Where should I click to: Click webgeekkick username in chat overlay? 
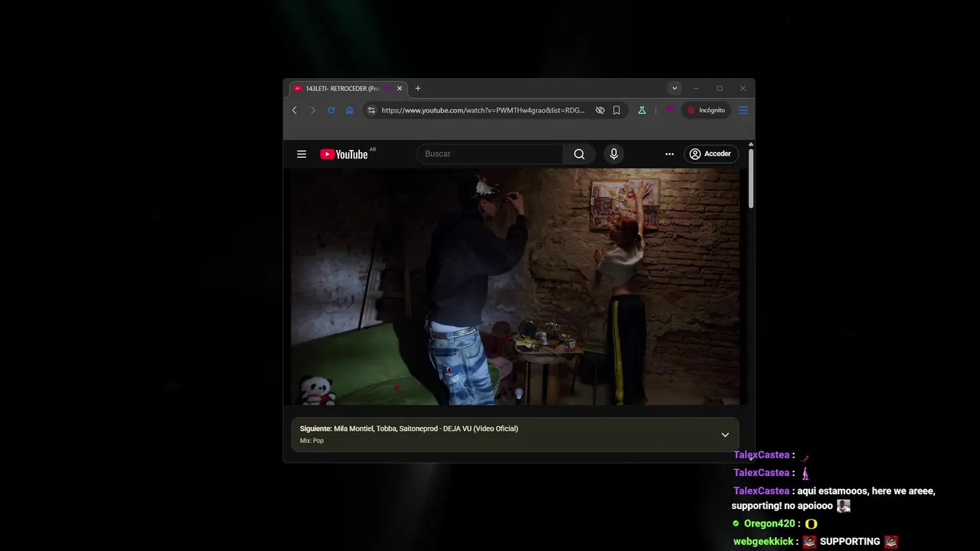[x=763, y=541]
